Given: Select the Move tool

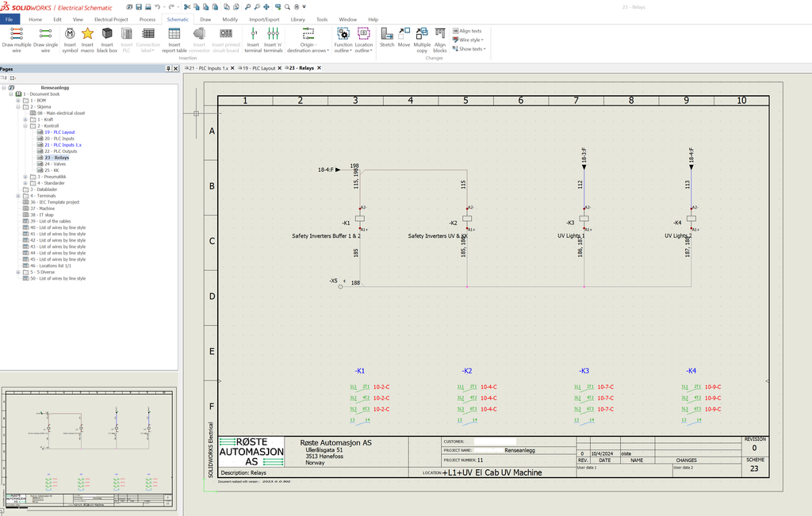Looking at the screenshot, I should [404, 37].
